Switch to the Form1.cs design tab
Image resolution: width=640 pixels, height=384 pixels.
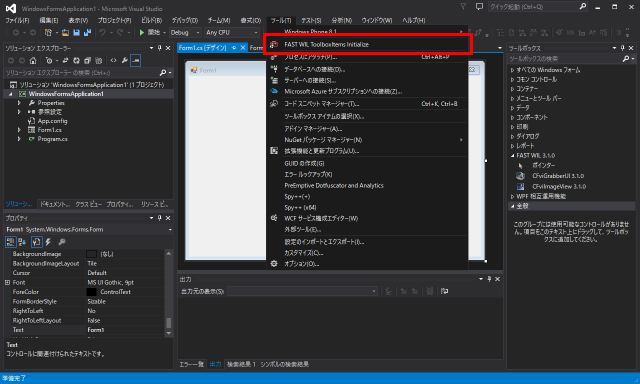click(202, 48)
